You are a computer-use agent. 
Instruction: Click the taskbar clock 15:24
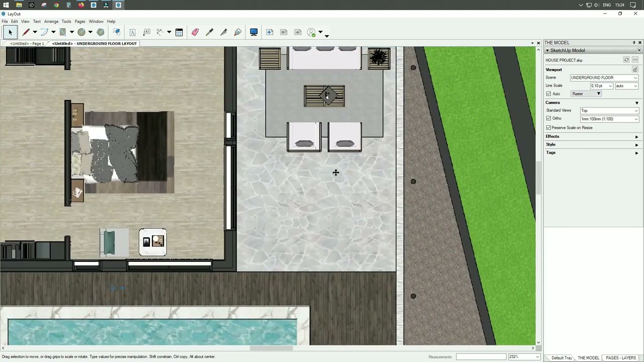[x=620, y=5]
